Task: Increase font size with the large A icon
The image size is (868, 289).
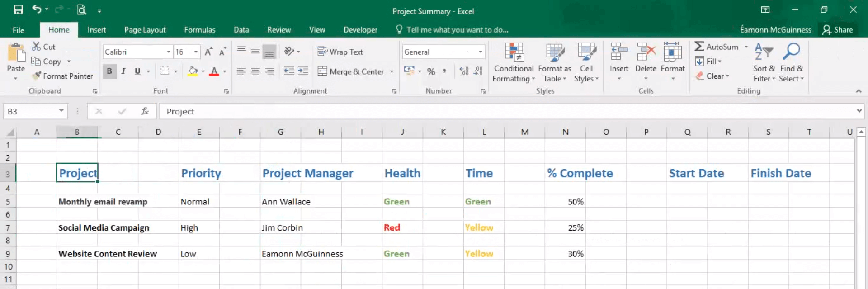Action: pyautogui.click(x=208, y=52)
